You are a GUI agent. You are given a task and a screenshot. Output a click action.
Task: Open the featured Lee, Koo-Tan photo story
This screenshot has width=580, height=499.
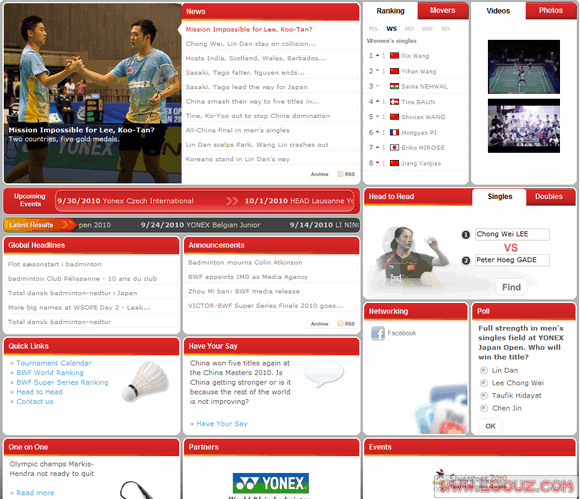(93, 93)
